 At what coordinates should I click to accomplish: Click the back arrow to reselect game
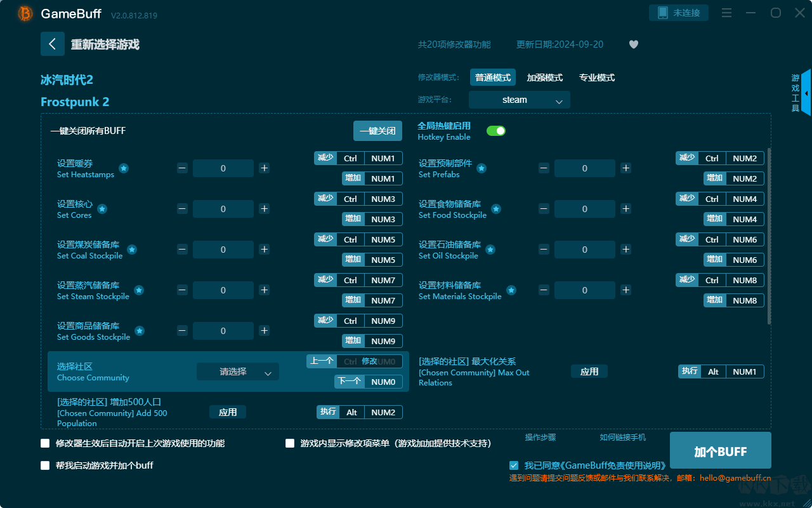[53, 44]
